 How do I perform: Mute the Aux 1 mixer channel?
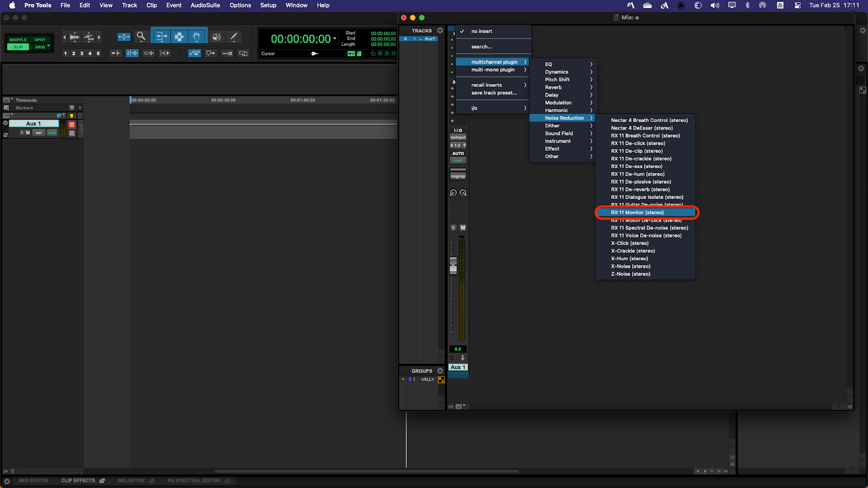coord(463,228)
